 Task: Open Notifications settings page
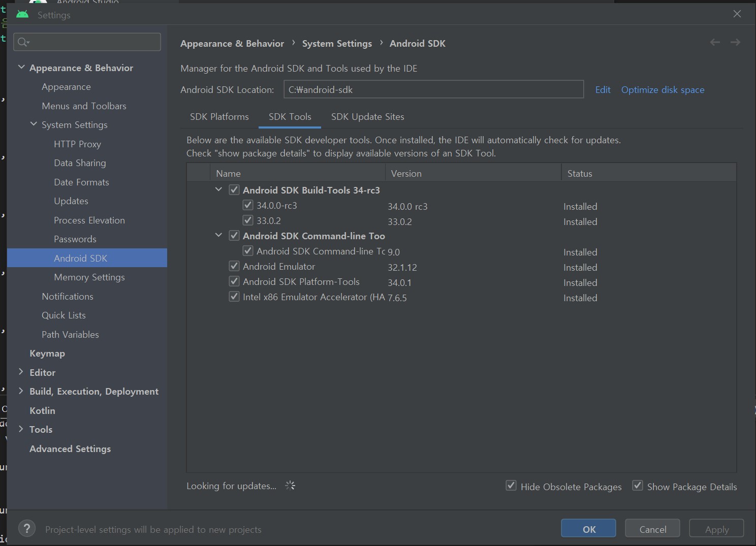[68, 296]
